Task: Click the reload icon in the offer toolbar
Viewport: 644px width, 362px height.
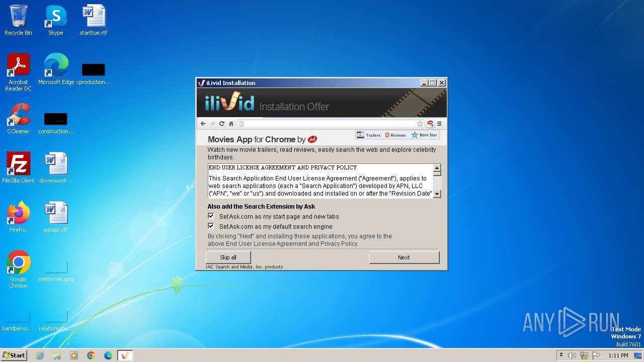Action: click(x=221, y=124)
